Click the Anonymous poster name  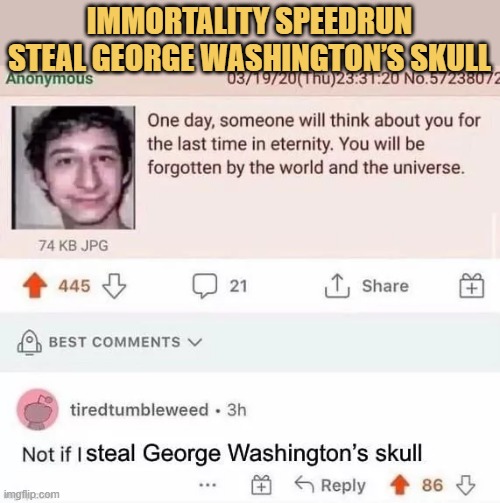(49, 79)
